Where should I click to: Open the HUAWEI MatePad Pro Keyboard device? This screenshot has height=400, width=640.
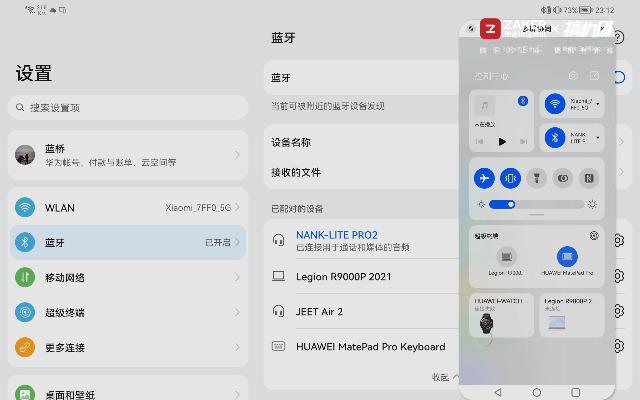click(x=363, y=347)
